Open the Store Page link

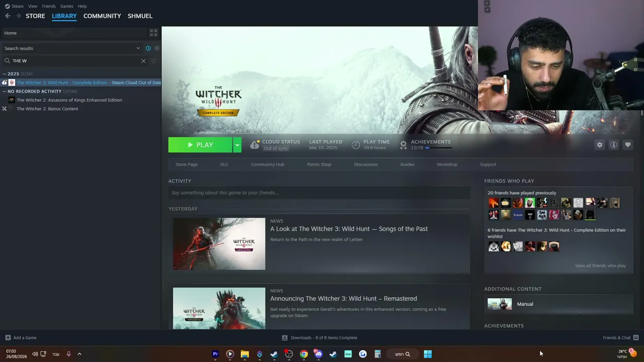186,164
